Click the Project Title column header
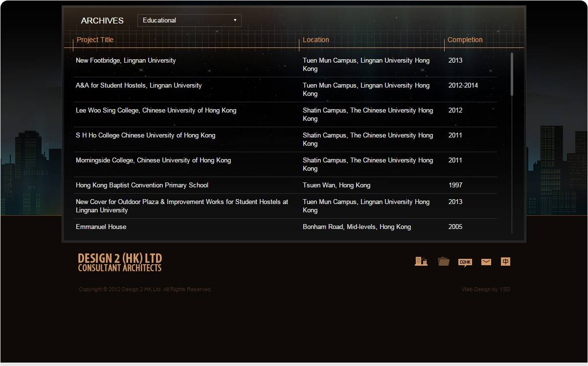The image size is (588, 366). click(95, 40)
